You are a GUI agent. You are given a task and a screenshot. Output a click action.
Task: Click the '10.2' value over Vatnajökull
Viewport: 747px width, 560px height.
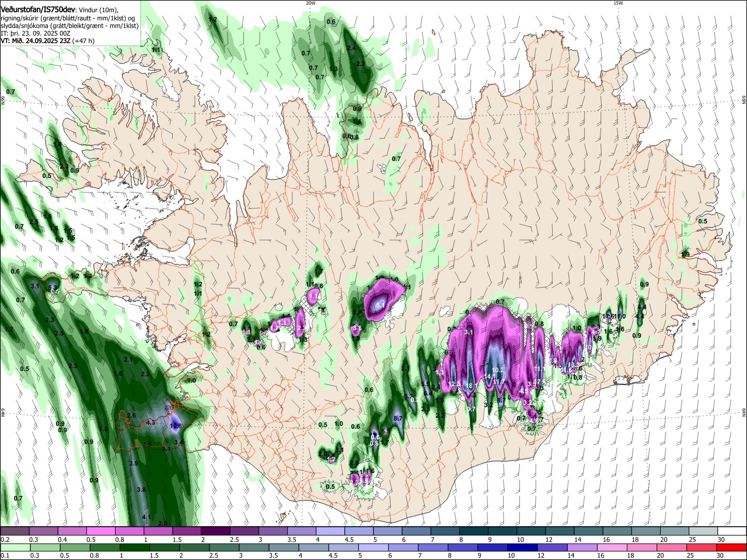498,370
